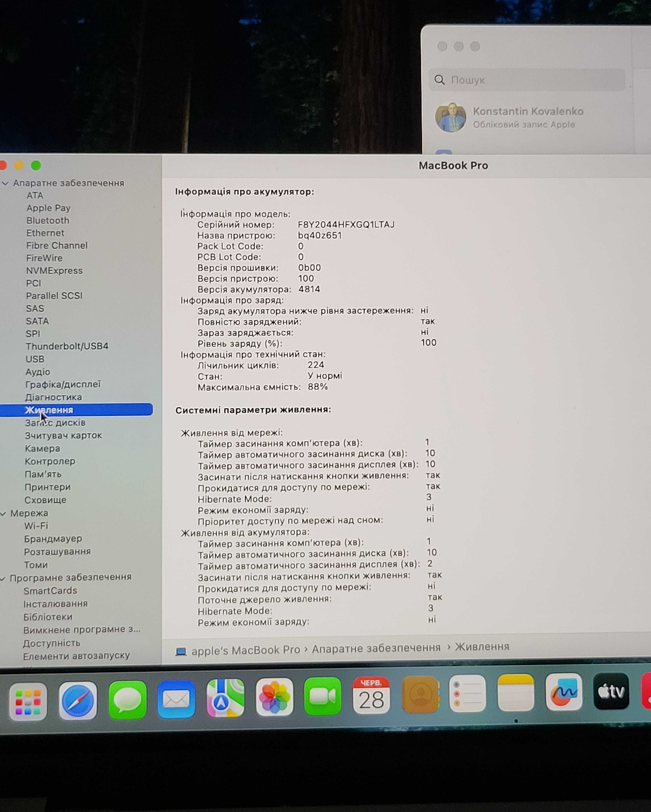
Task: Select Сховище in sidebar
Action: [45, 500]
